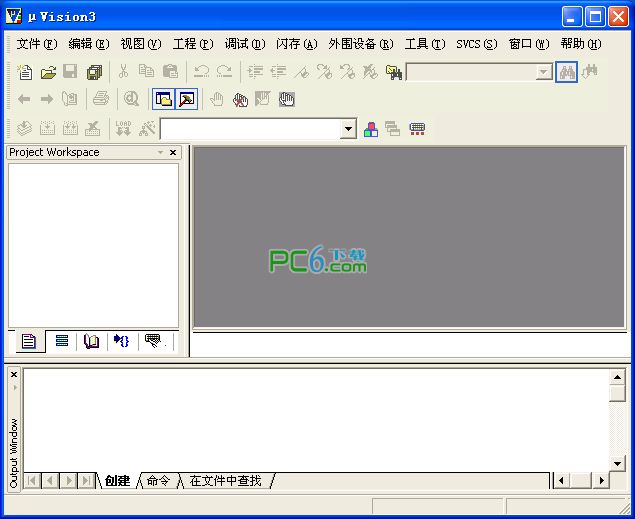Viewport: 635px width, 519px height.
Task: Toggle the Project Window toolbar button
Action: tap(163, 99)
